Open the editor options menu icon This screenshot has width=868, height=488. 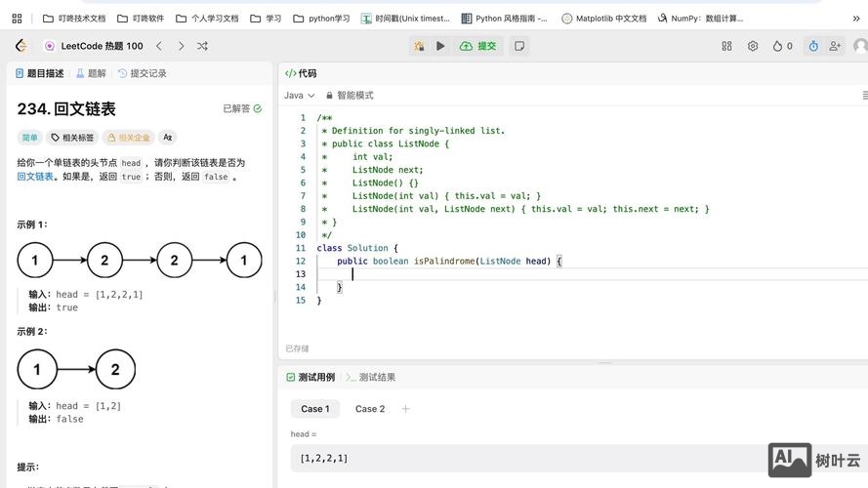865,96
